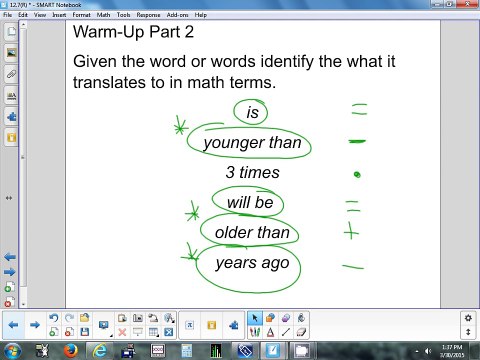The image size is (480, 360).
Task: Select the "Warm-Up Part 2" title text
Action: 133,32
